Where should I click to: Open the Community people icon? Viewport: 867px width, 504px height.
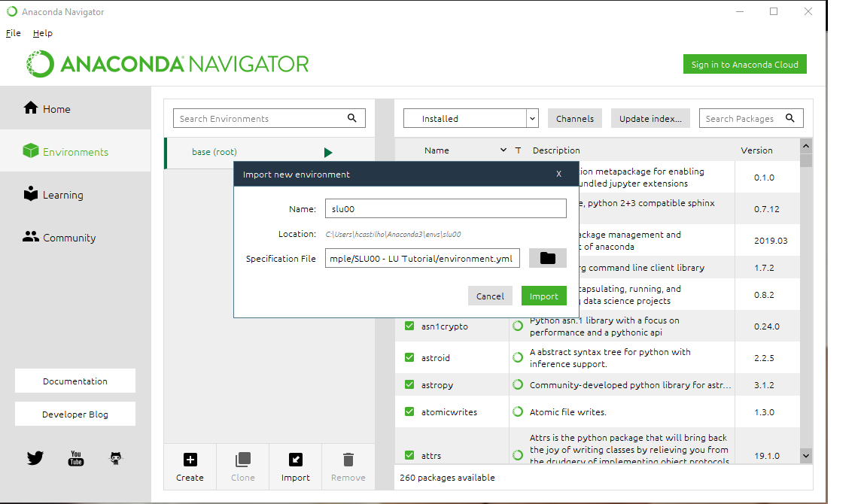point(31,236)
